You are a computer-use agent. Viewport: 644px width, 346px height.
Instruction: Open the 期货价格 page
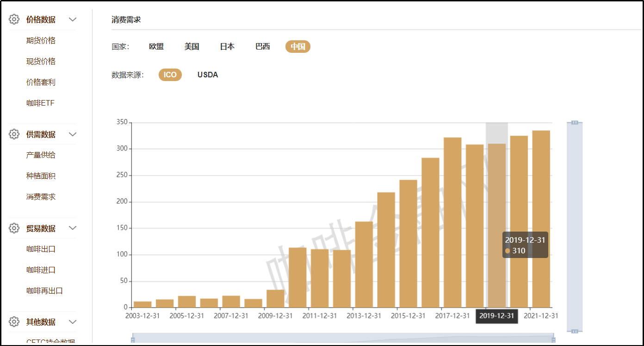[x=41, y=41]
